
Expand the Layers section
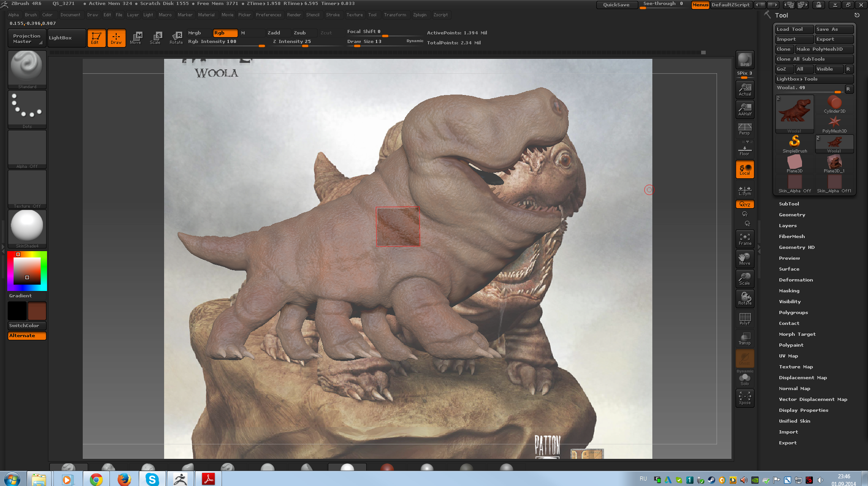click(x=788, y=226)
